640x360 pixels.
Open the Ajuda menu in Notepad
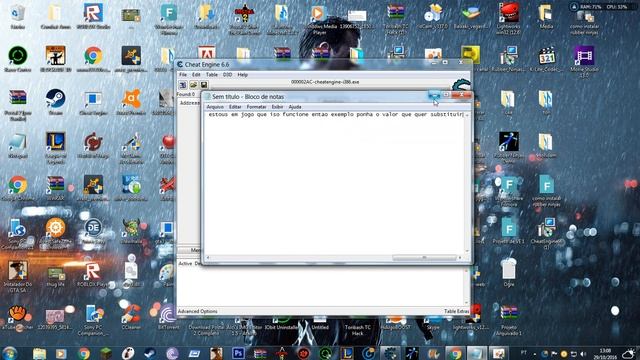pyautogui.click(x=295, y=107)
